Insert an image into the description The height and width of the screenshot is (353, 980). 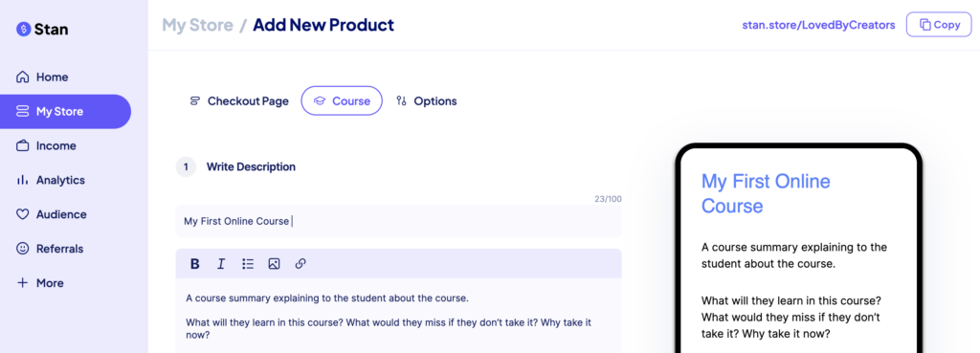coord(274,264)
